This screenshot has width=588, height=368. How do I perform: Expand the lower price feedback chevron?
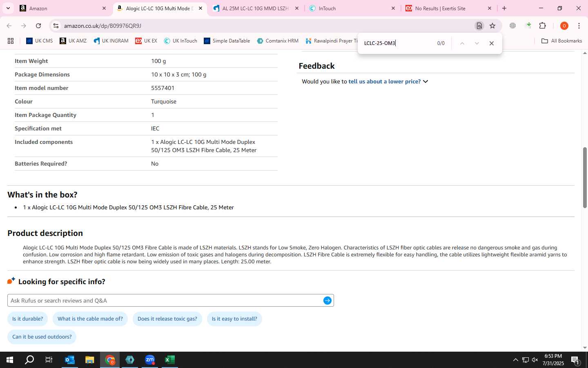pos(425,81)
